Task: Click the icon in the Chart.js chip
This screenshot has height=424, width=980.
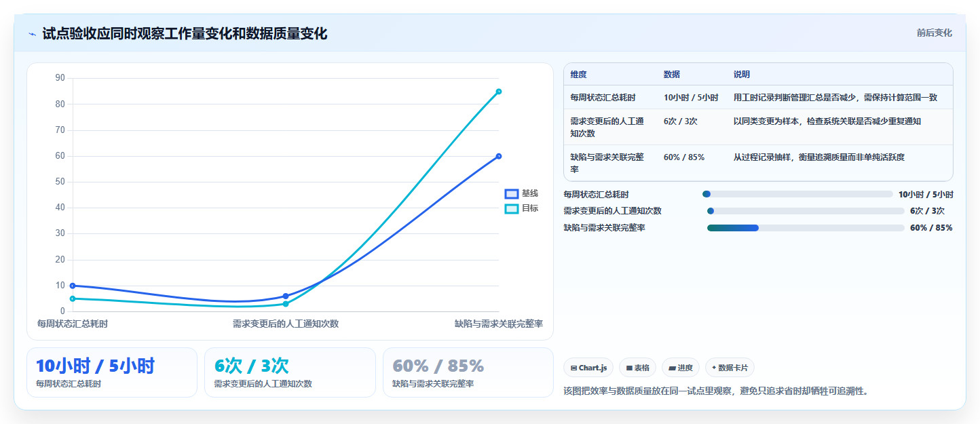Action: coord(574,368)
